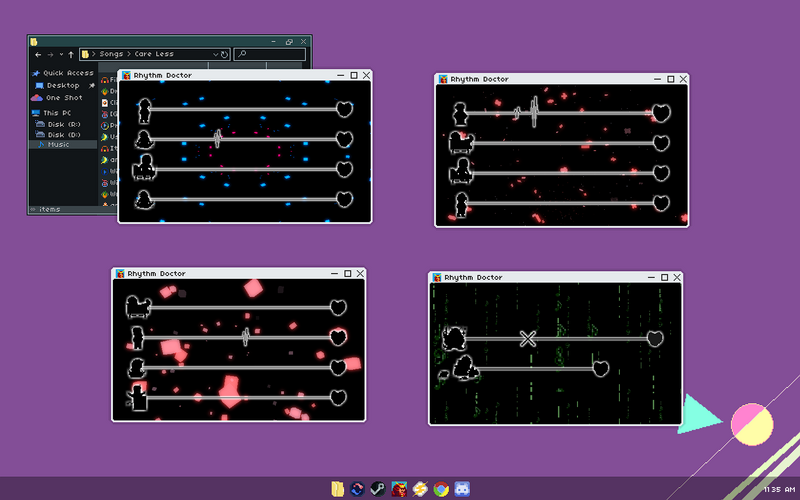Click the first headphones file icon in list
Image resolution: width=800 pixels, height=500 pixels.
tap(105, 80)
